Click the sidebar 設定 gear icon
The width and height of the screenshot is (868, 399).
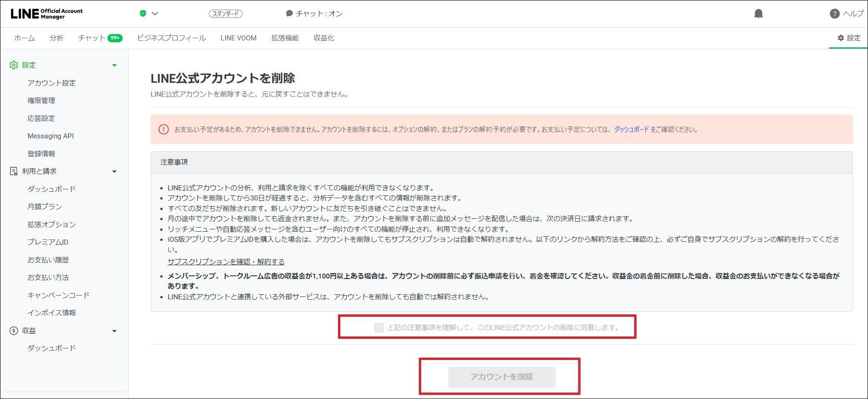pyautogui.click(x=14, y=65)
